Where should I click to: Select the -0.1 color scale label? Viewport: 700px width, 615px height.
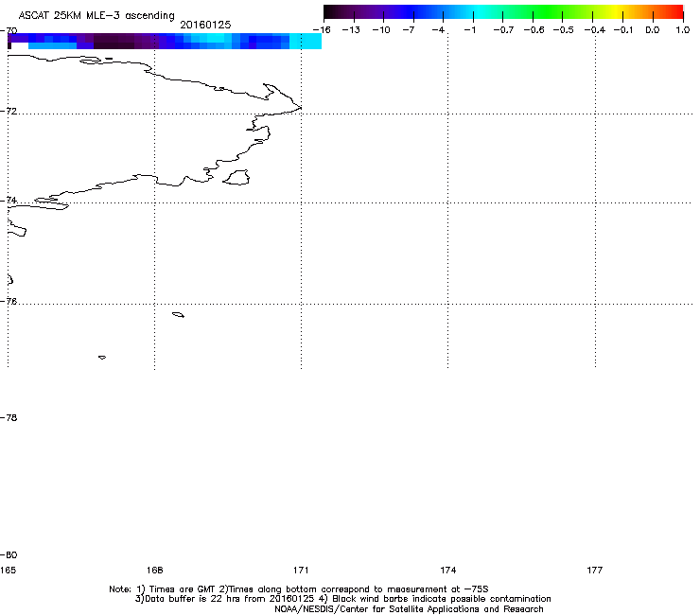tap(623, 30)
